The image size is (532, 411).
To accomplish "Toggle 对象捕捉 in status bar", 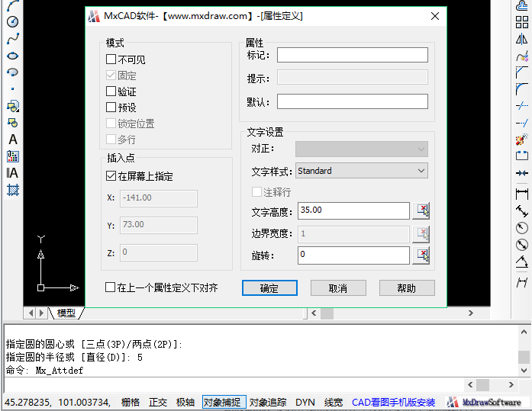I will coord(224,402).
